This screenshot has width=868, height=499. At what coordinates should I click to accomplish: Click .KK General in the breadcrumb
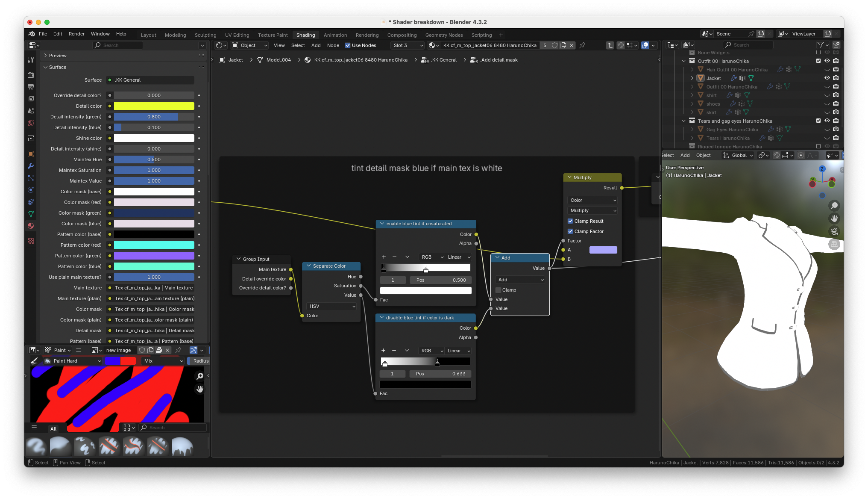pos(444,60)
